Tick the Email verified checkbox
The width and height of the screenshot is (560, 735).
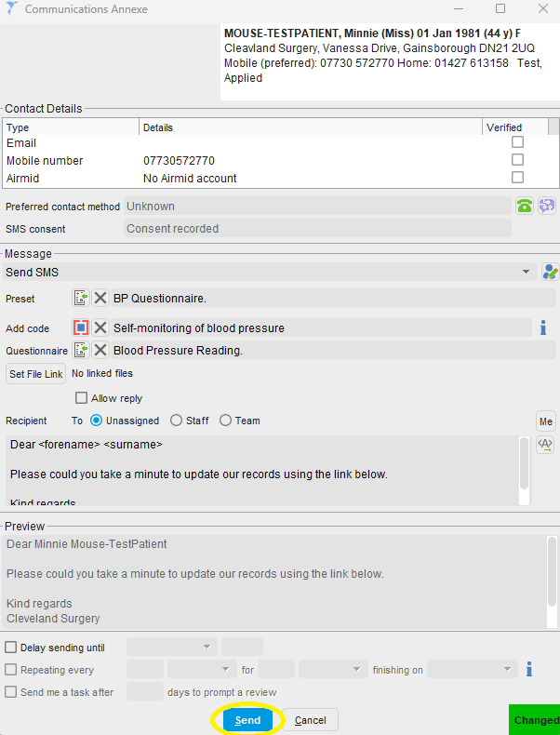pyautogui.click(x=517, y=142)
